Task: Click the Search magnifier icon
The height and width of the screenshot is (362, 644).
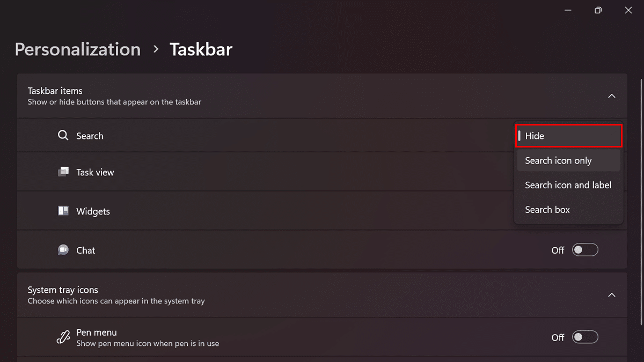Action: click(x=63, y=136)
